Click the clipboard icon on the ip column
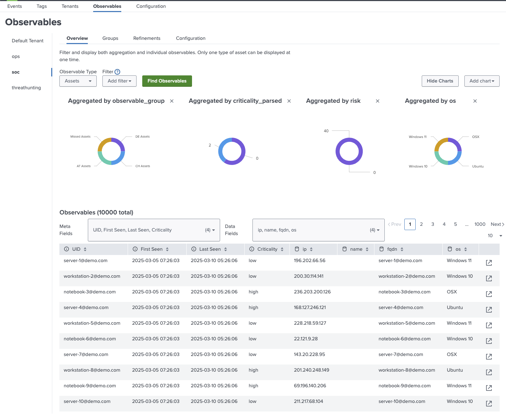Viewport: 506px width, 420px height. [x=297, y=249]
